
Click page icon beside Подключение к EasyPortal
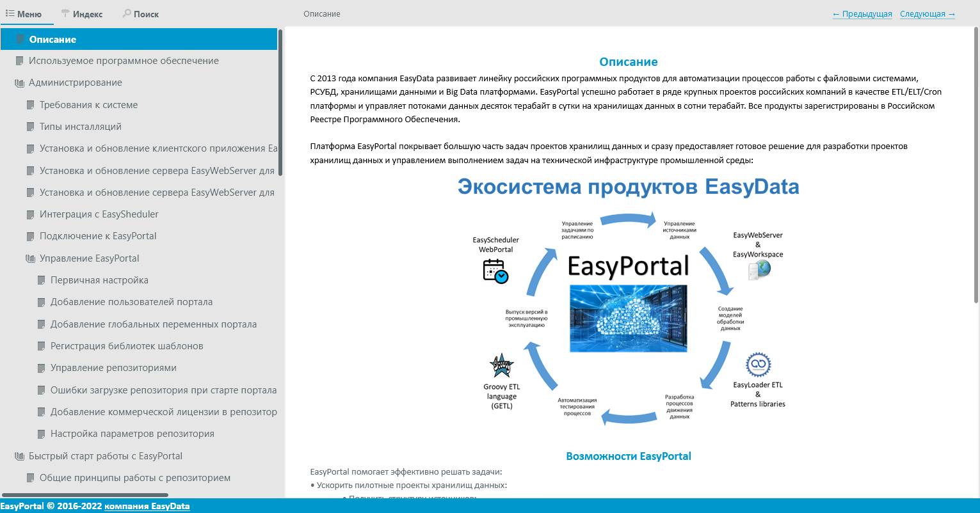coord(31,236)
